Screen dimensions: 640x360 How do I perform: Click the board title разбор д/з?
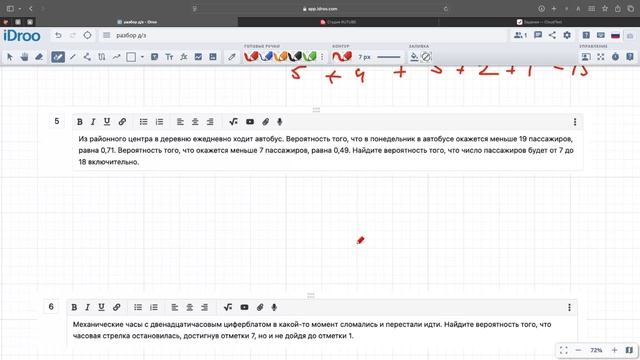click(x=131, y=36)
